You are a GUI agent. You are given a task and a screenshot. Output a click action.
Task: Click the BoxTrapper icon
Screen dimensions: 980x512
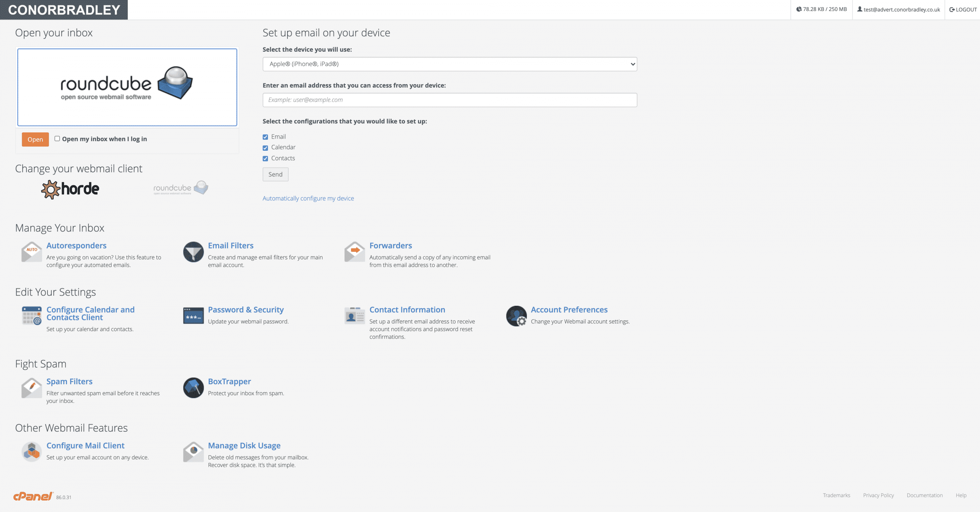click(193, 388)
